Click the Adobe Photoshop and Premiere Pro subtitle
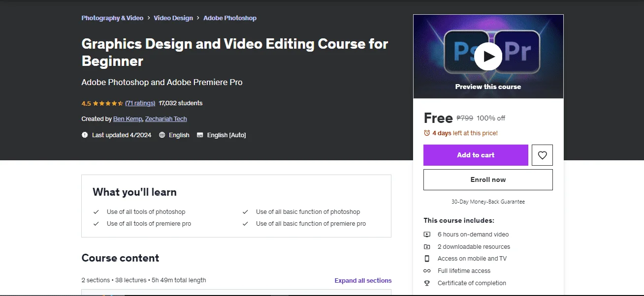The height and width of the screenshot is (296, 644). (162, 82)
